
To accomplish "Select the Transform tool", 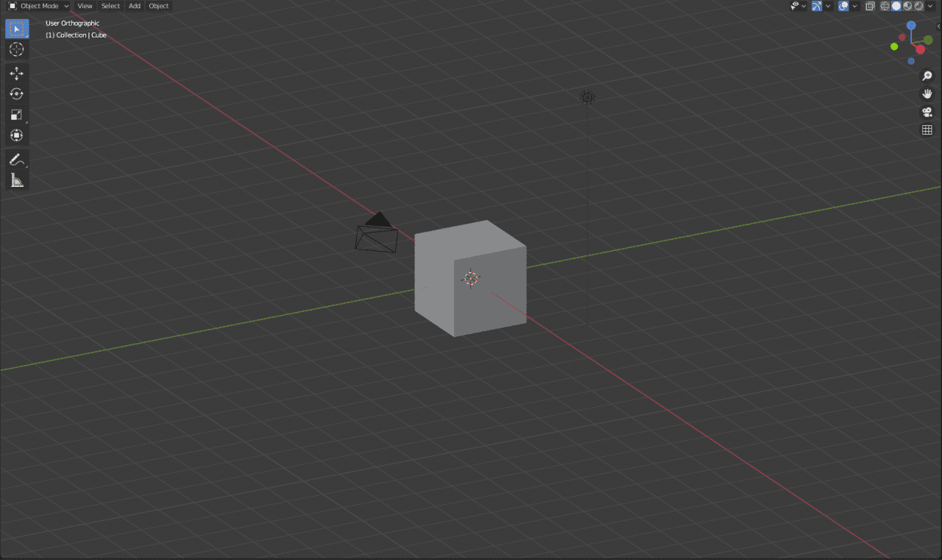I will pyautogui.click(x=16, y=135).
